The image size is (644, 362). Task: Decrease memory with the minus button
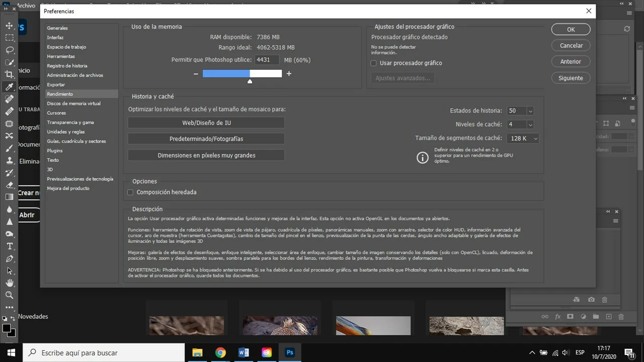point(196,74)
